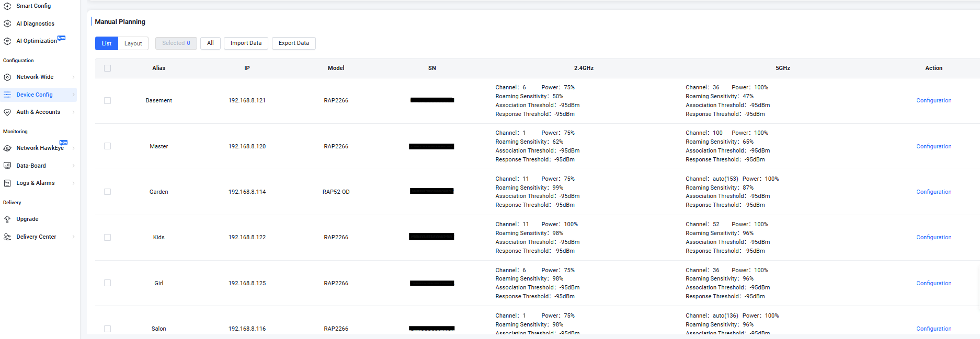The height and width of the screenshot is (339, 980).
Task: Switch to the Layout tab
Action: click(x=133, y=43)
